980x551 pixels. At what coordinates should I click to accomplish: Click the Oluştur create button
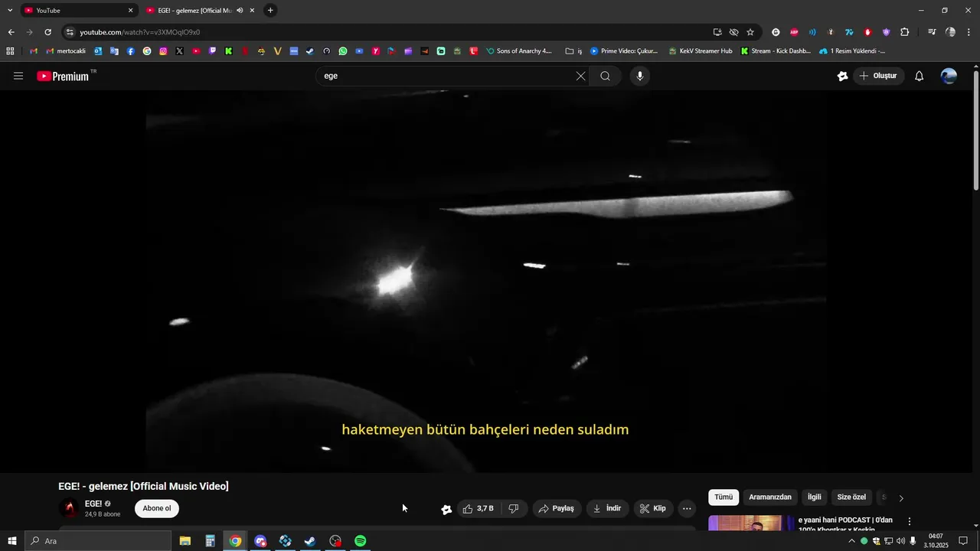pos(878,76)
